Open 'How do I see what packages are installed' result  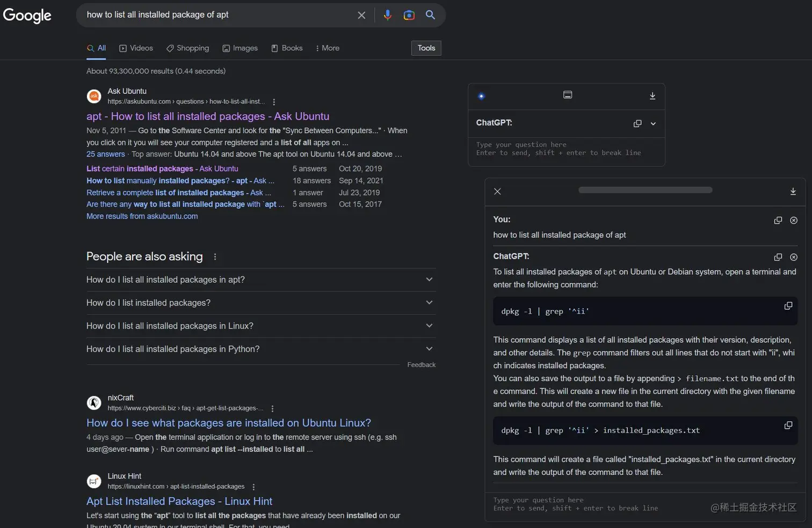[229, 423]
